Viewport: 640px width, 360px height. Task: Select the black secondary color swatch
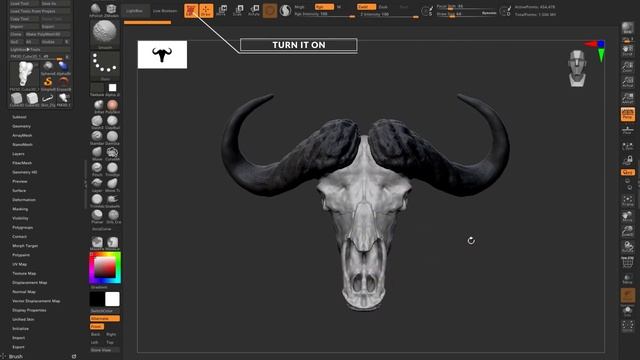pos(97,299)
